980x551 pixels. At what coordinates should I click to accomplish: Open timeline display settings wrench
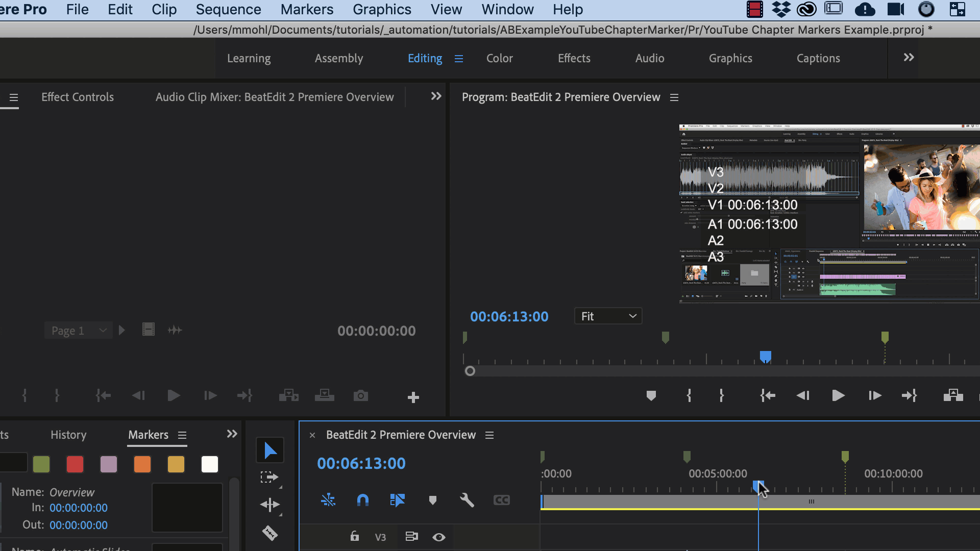pos(467,500)
